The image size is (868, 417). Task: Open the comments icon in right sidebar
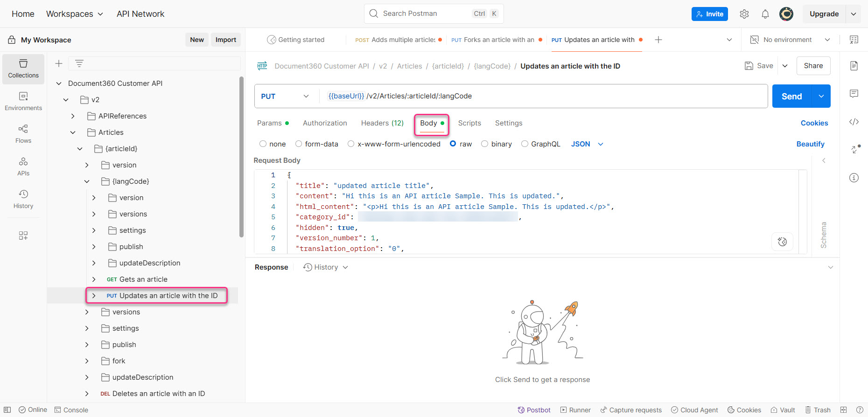click(x=854, y=94)
